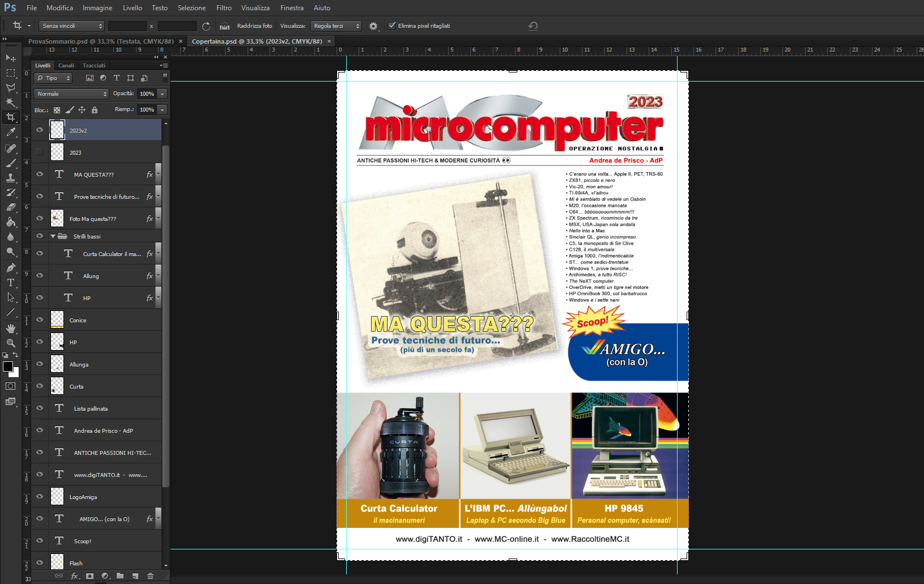Select the Eraser tool

pos(11,207)
